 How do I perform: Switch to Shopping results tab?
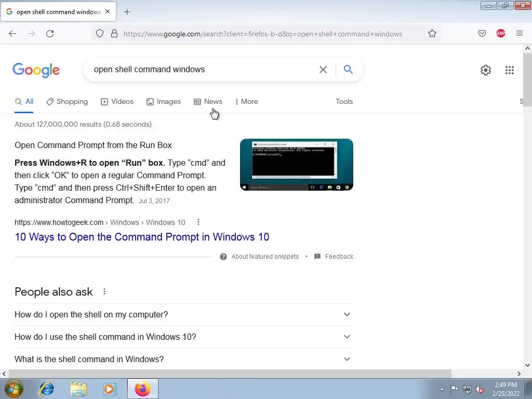[67, 101]
